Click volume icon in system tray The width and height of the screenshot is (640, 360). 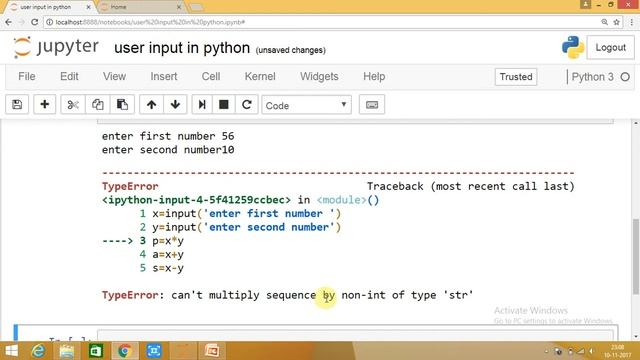click(592, 351)
